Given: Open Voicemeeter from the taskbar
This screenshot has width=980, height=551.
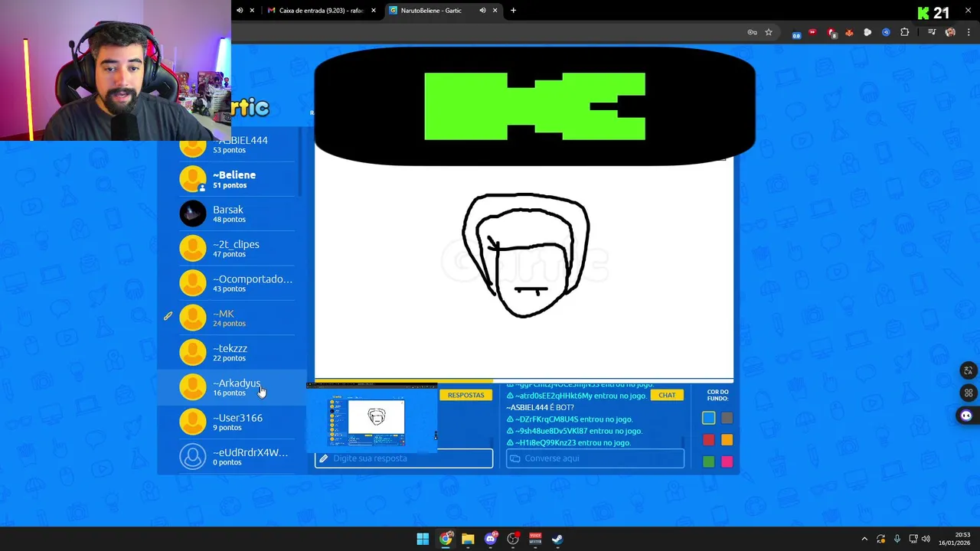Looking at the screenshot, I should [x=535, y=539].
